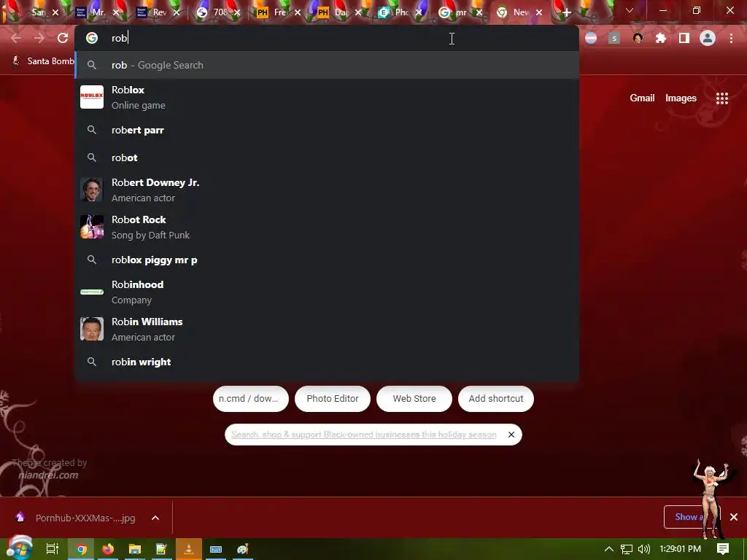Choose the 'robin wright' suggestion
Viewport: 747px width, 560px height.
point(327,362)
